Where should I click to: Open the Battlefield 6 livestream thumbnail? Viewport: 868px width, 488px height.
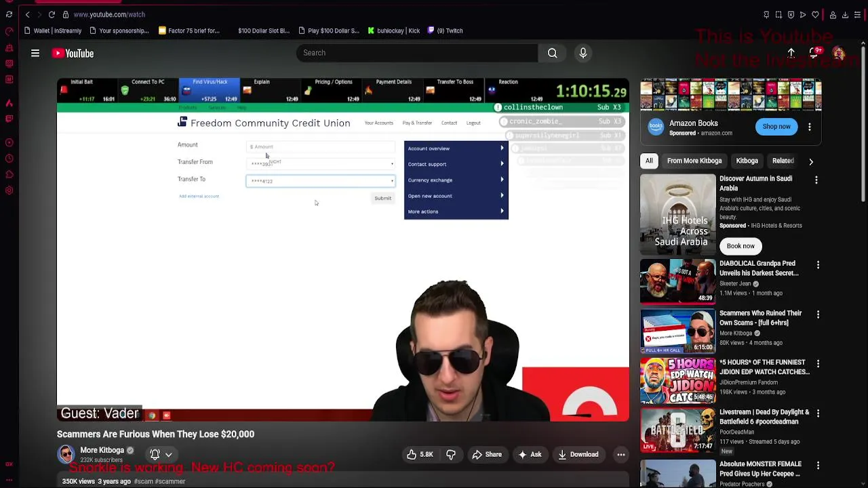[x=677, y=430]
